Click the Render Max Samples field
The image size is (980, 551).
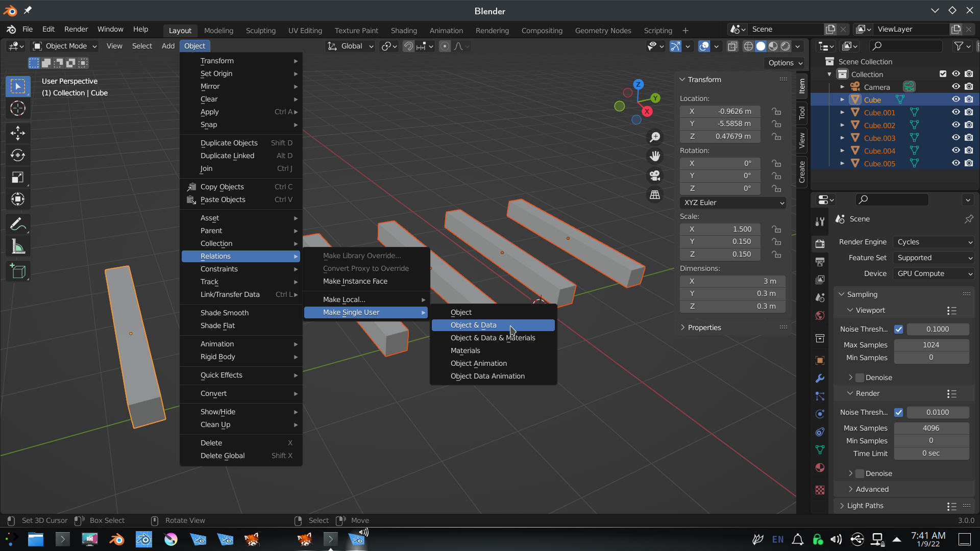[931, 428]
